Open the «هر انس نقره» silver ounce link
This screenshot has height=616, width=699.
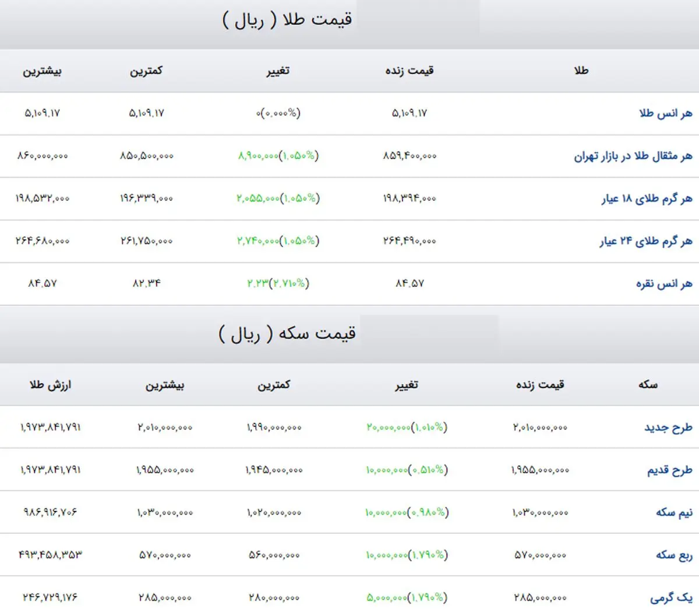pyautogui.click(x=664, y=284)
